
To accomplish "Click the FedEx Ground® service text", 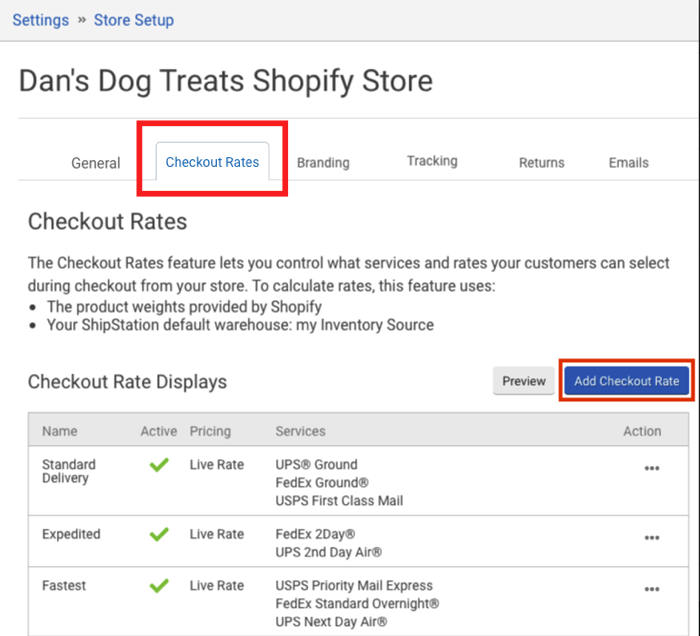I will (322, 482).
